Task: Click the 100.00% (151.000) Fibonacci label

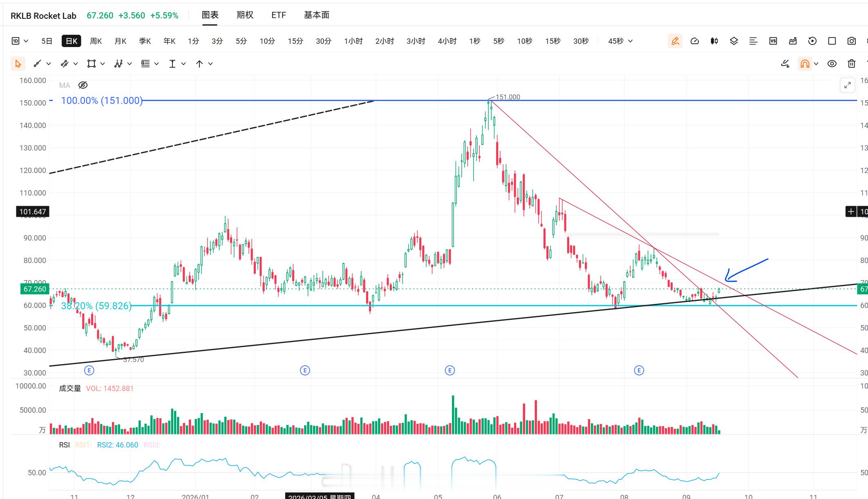Action: click(102, 101)
